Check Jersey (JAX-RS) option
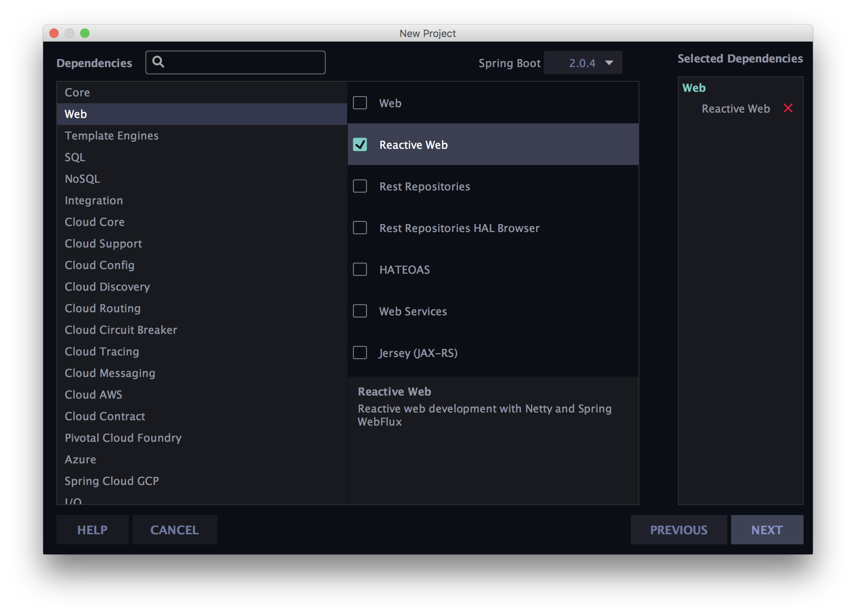 click(x=360, y=353)
